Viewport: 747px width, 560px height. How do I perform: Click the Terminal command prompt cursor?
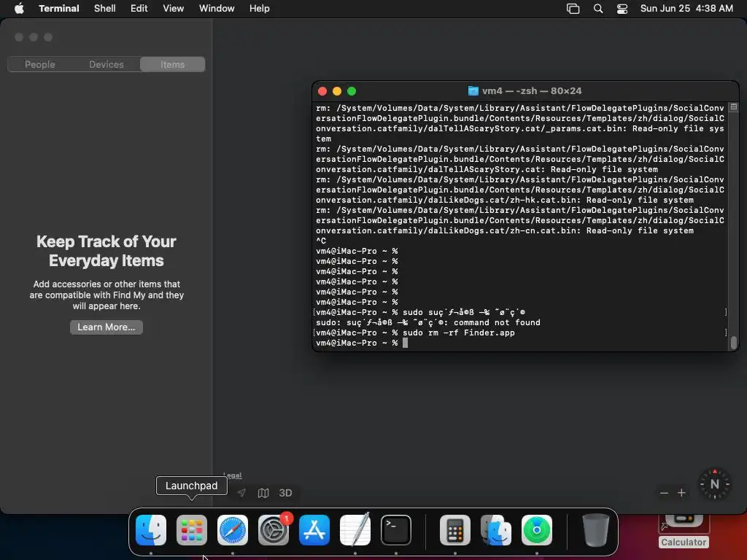(x=406, y=343)
